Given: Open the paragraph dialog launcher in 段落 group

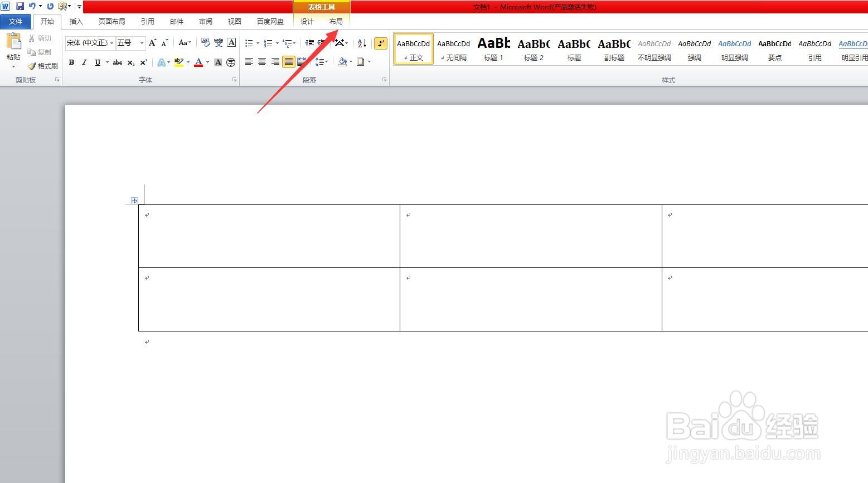Looking at the screenshot, I should click(x=385, y=80).
